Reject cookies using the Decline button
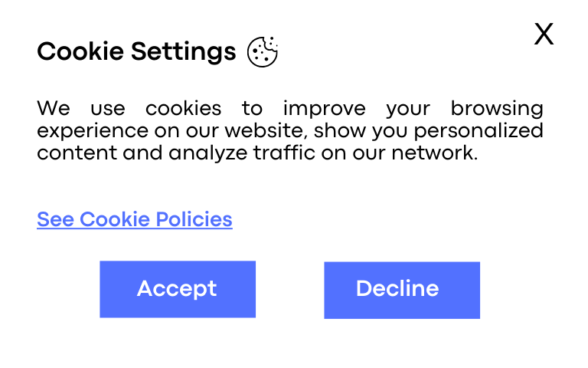 tap(402, 291)
